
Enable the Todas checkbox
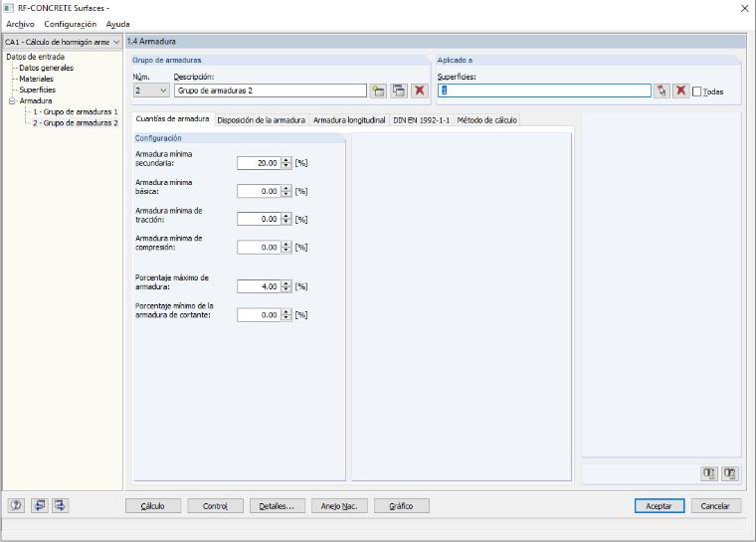pyautogui.click(x=696, y=91)
